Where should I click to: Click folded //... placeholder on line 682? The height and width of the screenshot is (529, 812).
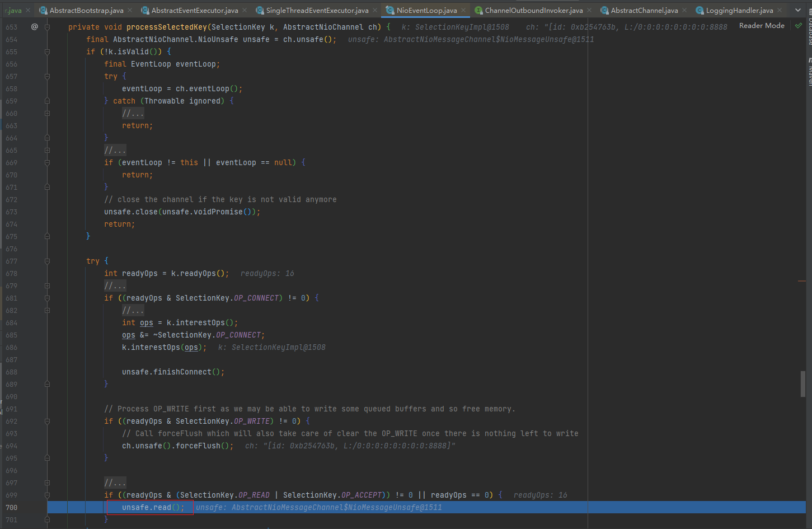(x=133, y=310)
